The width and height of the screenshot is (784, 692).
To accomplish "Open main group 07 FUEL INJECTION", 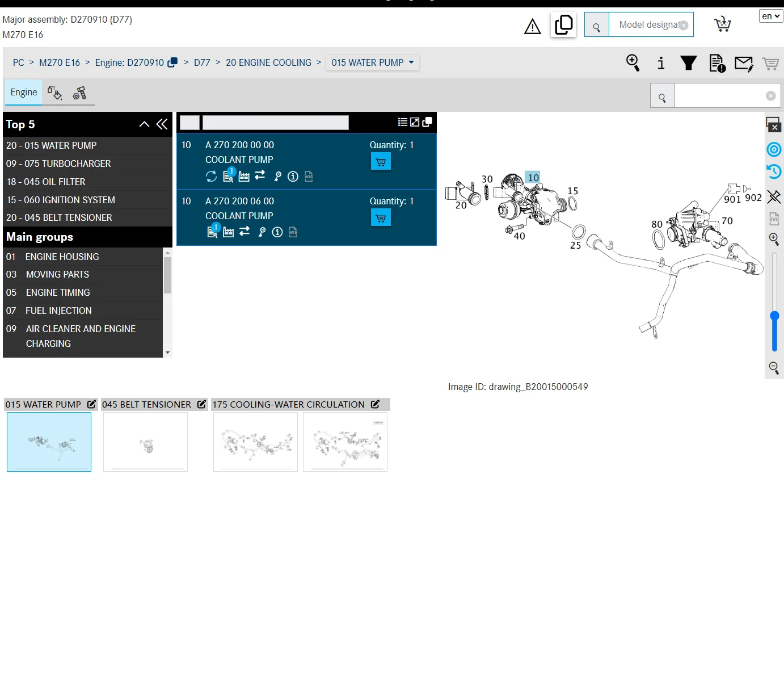I will (x=83, y=311).
